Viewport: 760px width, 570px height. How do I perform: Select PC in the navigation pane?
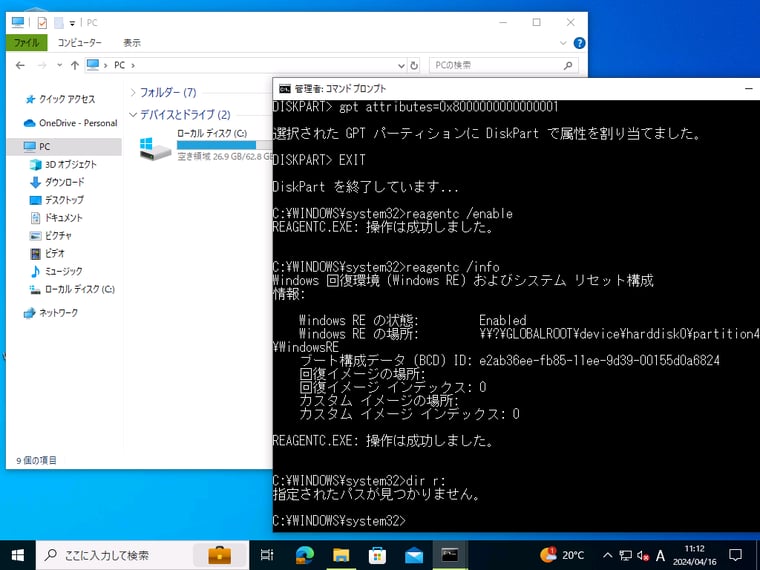tap(64, 146)
